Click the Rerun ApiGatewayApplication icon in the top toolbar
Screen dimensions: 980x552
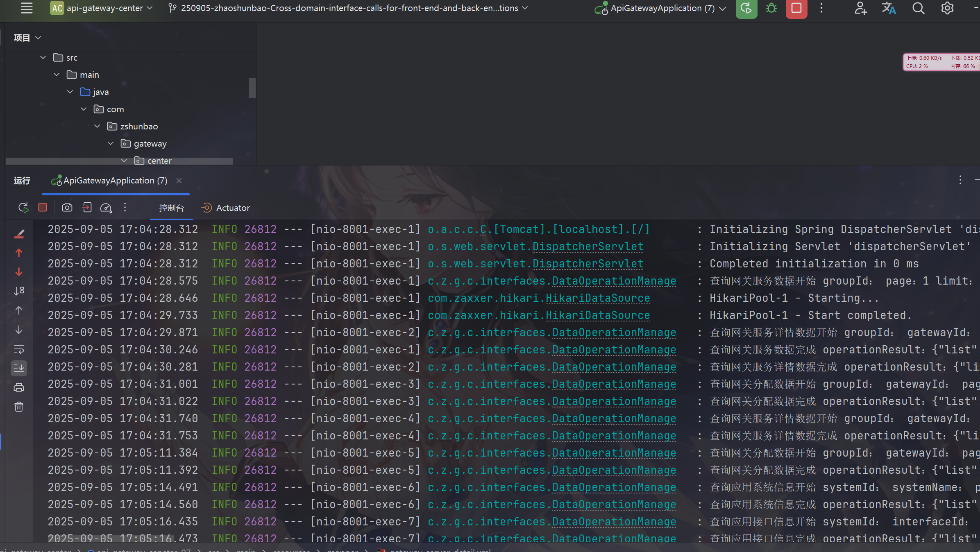point(746,8)
